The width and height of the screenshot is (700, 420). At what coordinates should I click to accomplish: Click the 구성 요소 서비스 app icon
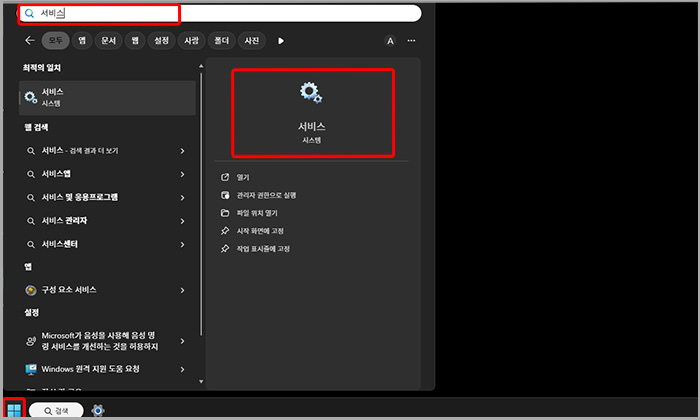pyautogui.click(x=31, y=290)
